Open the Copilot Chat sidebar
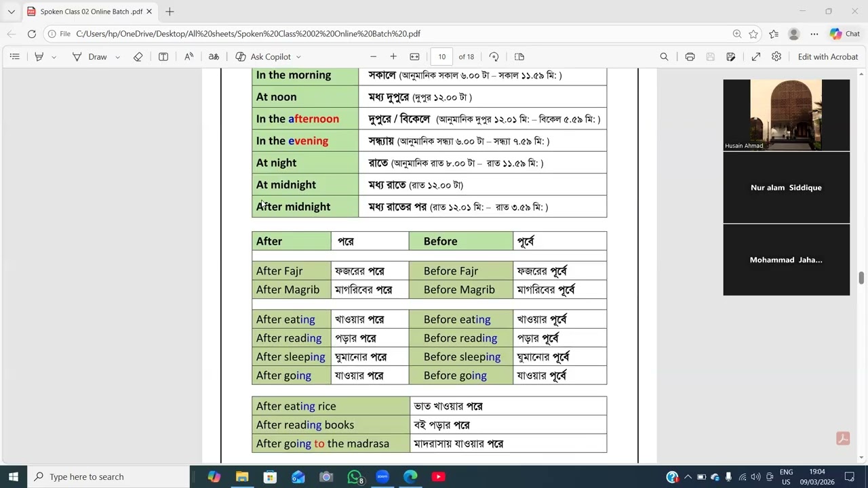868x488 pixels. pos(844,34)
